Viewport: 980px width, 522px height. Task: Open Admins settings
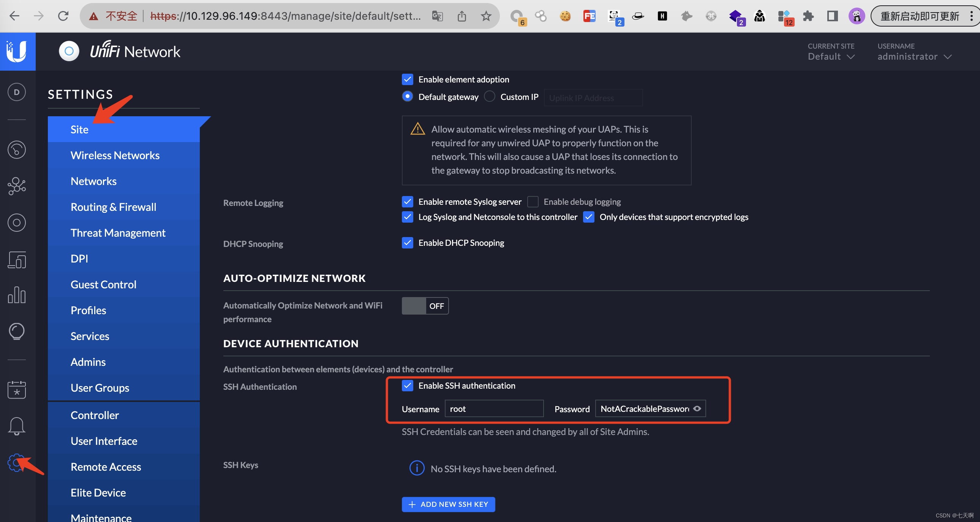124,362
